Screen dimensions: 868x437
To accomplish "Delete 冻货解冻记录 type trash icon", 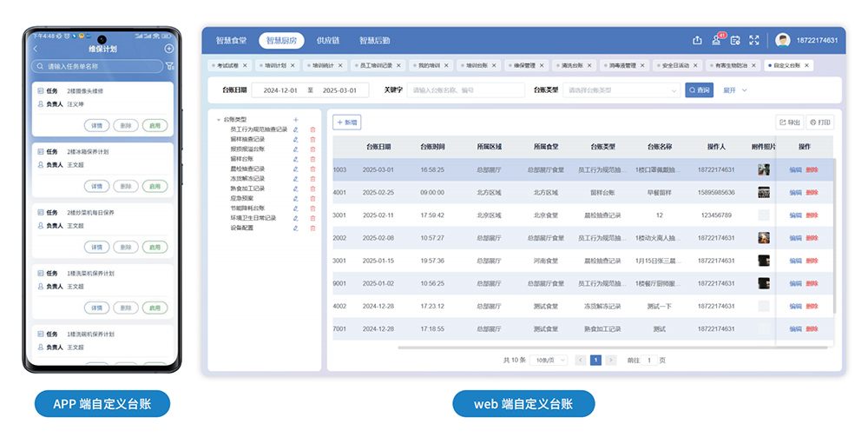I will (x=312, y=179).
